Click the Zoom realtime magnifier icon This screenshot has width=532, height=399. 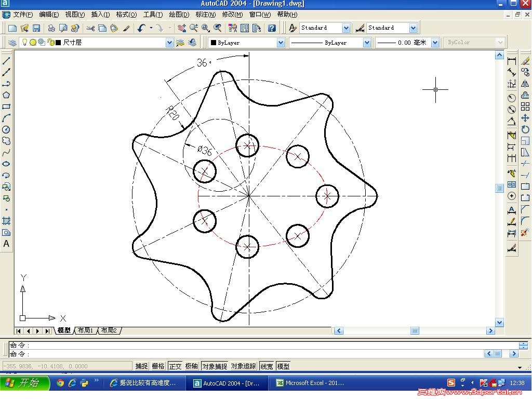(194, 28)
